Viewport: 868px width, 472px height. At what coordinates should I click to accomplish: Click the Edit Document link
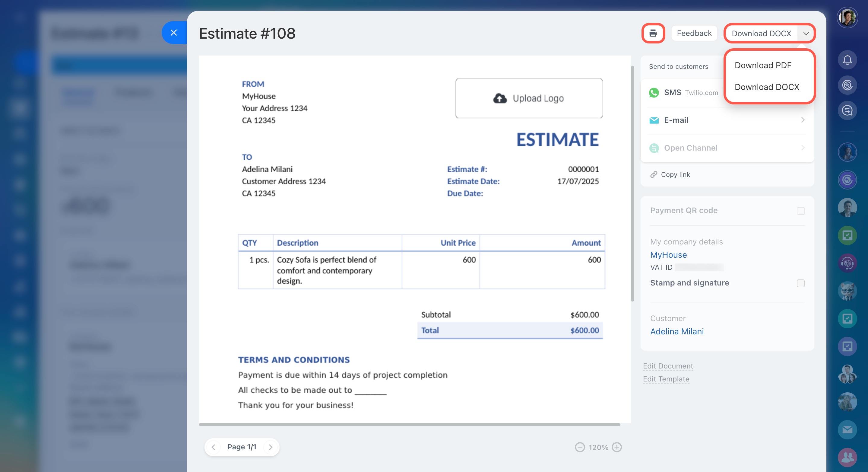(667, 366)
